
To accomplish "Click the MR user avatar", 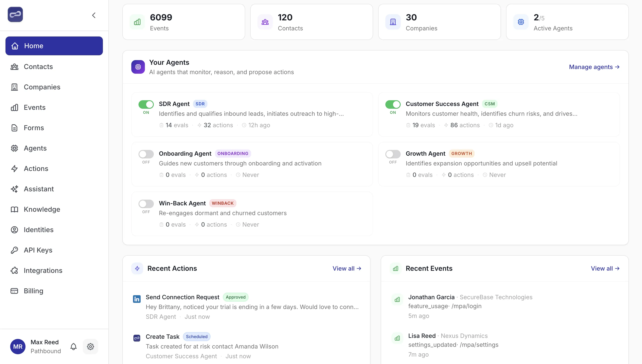I will coord(17,347).
